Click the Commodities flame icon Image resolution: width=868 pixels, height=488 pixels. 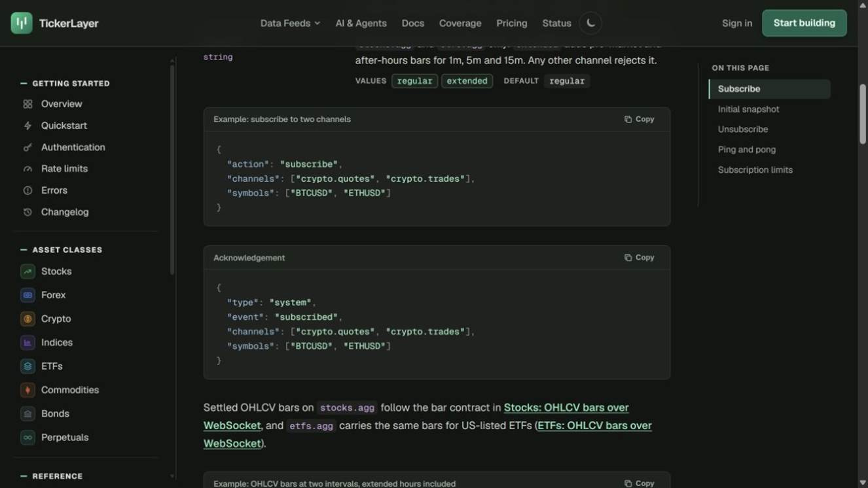pos(27,390)
